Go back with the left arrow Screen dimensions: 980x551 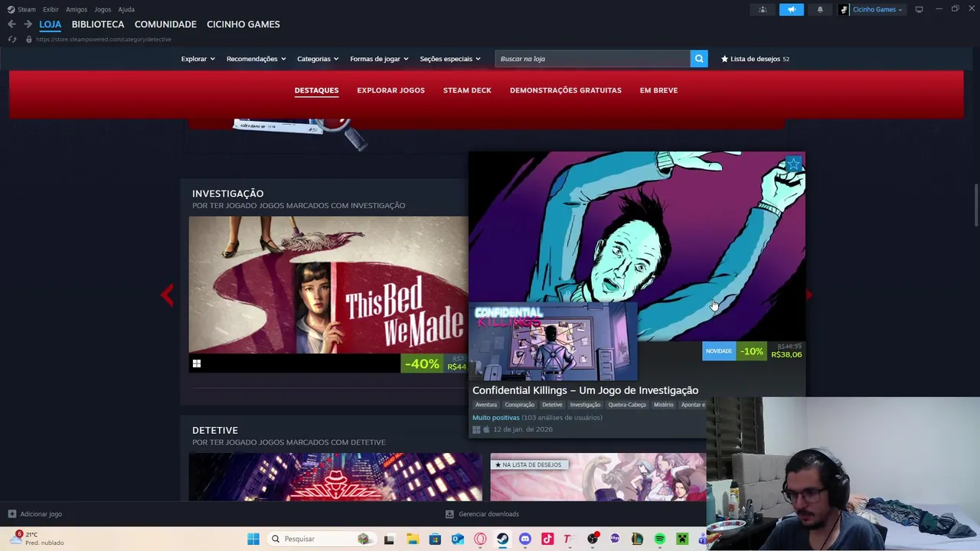click(x=11, y=24)
